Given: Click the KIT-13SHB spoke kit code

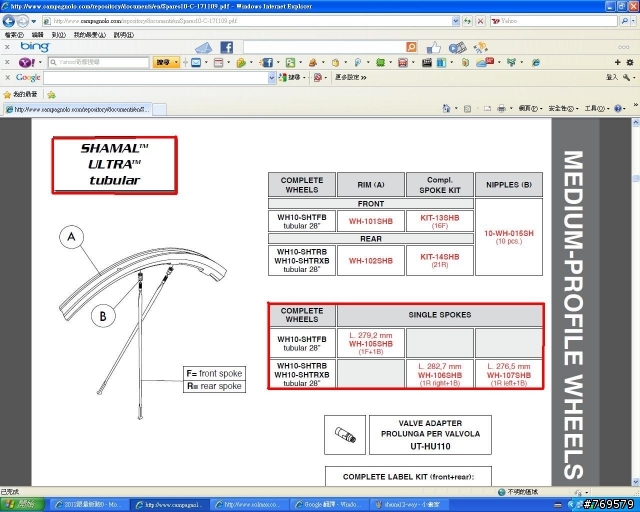Looking at the screenshot, I should coord(440,218).
